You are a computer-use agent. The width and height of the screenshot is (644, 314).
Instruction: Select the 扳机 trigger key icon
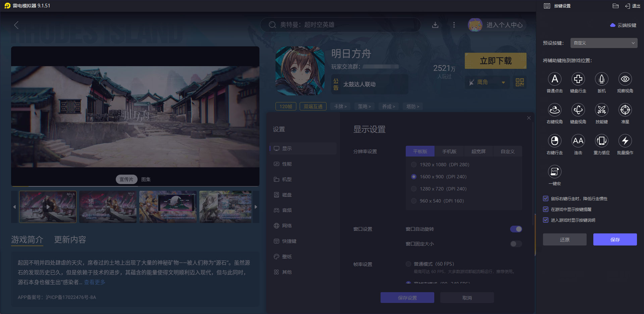click(601, 79)
